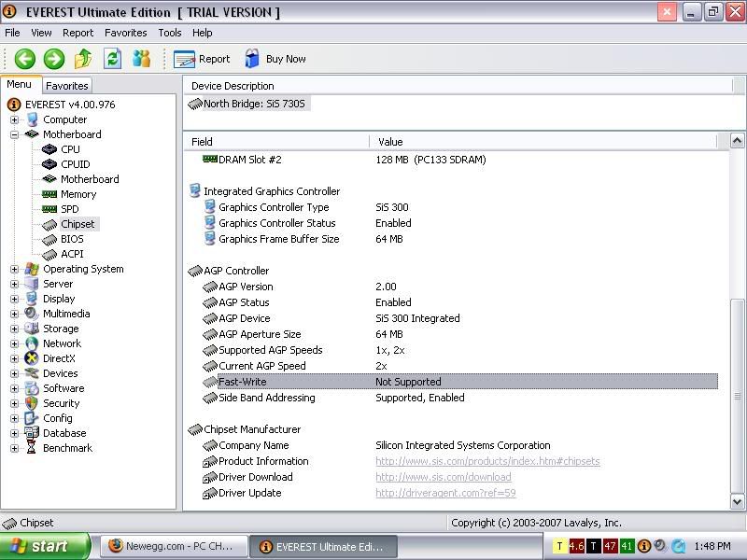The image size is (747, 560).
Task: Click the Field column header
Action: pyautogui.click(x=276, y=142)
